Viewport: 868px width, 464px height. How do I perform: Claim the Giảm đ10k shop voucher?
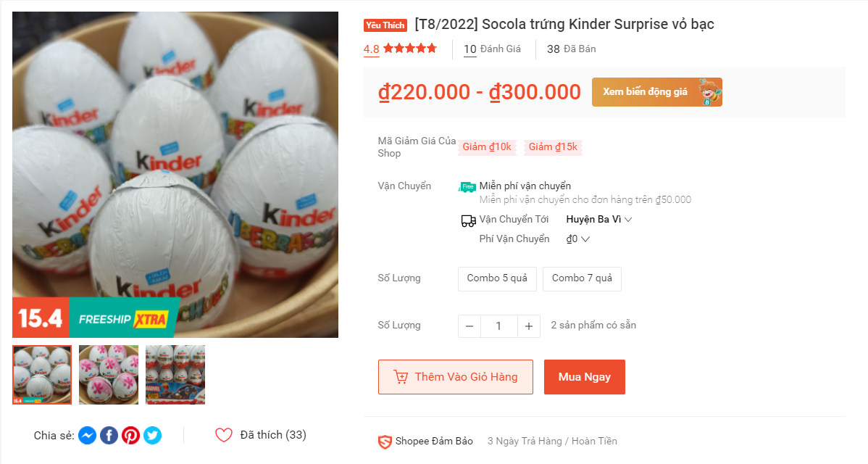pyautogui.click(x=487, y=147)
